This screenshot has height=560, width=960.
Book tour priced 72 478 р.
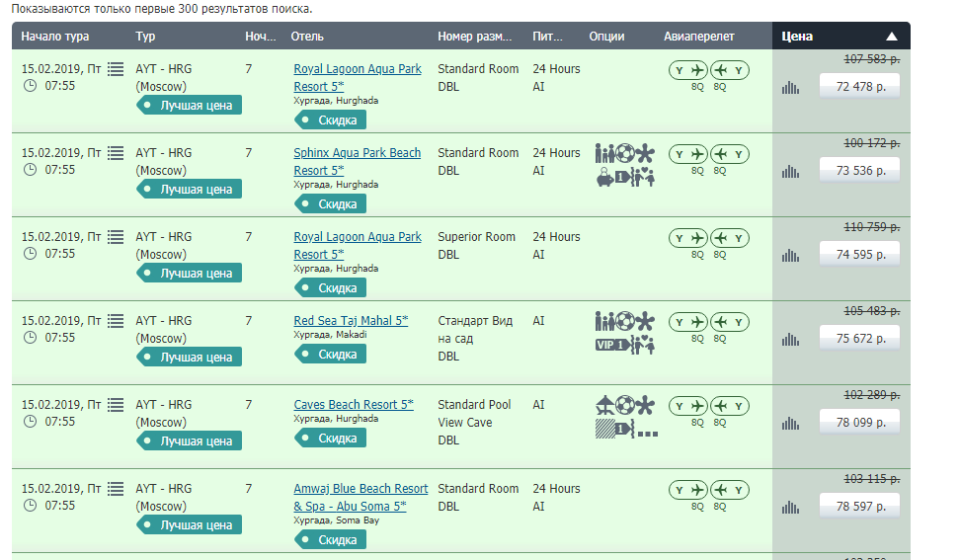coord(860,86)
